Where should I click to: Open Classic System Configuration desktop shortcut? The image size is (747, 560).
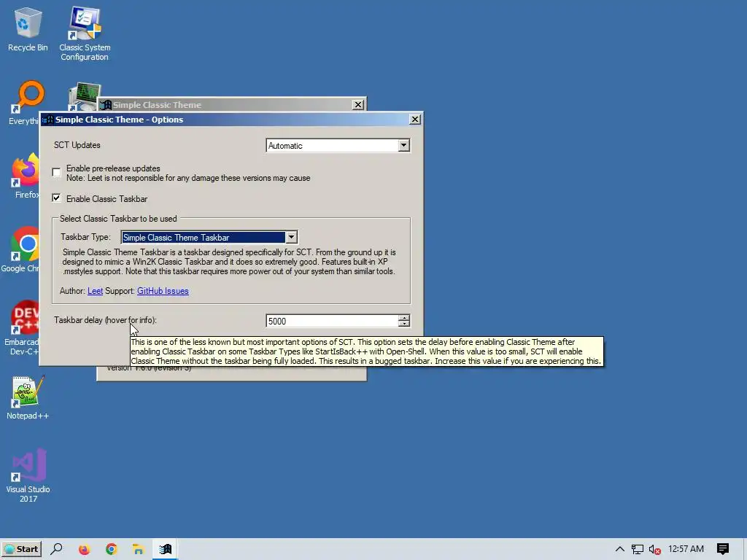coord(85,34)
